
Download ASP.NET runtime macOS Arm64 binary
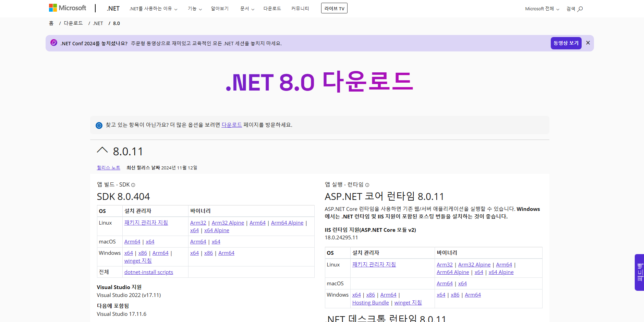(445, 284)
